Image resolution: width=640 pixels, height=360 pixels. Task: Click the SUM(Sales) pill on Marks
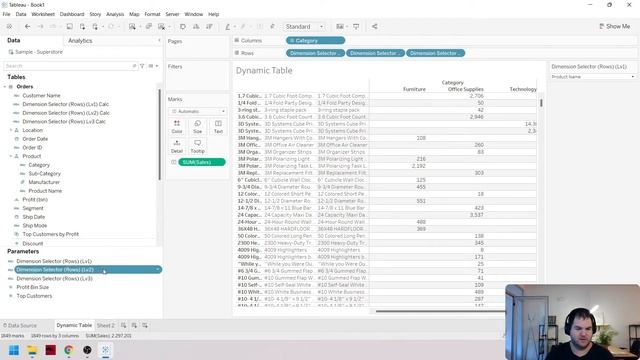202,162
